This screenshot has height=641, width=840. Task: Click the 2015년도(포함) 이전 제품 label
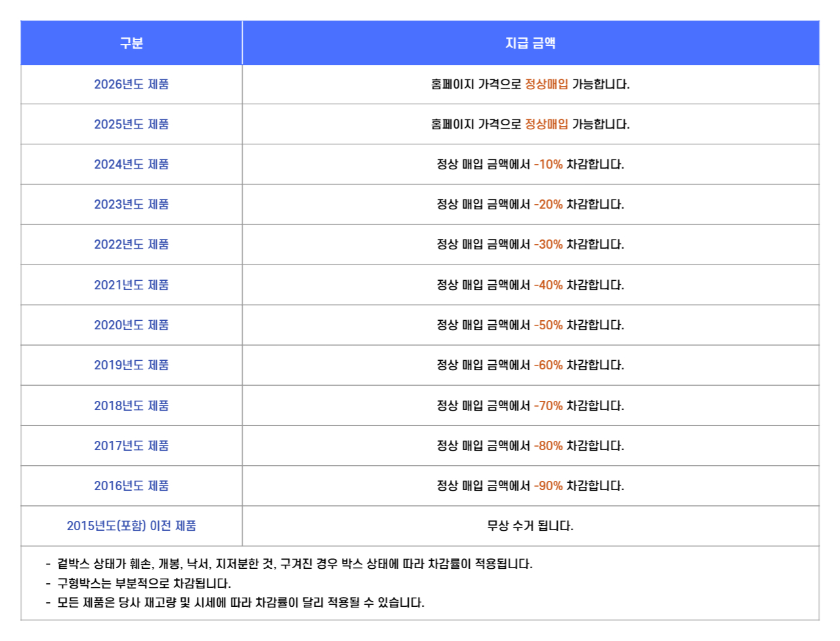coord(131,526)
